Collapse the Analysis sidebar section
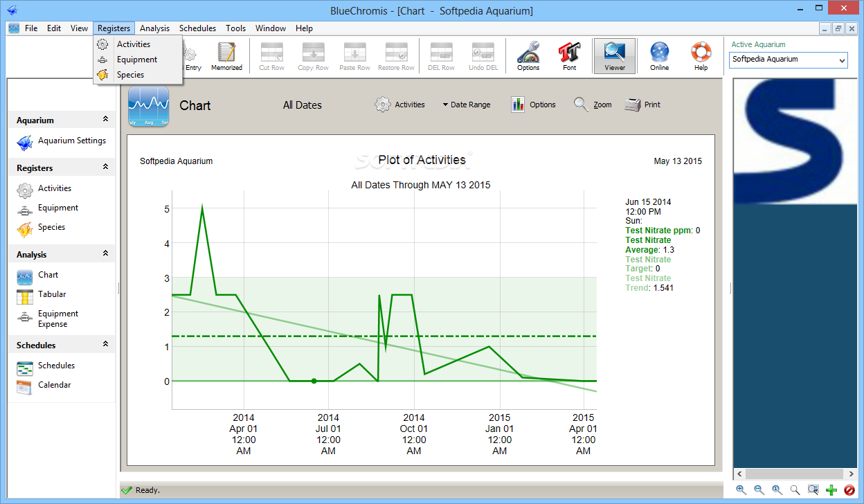This screenshot has width=864, height=504. pyautogui.click(x=105, y=254)
